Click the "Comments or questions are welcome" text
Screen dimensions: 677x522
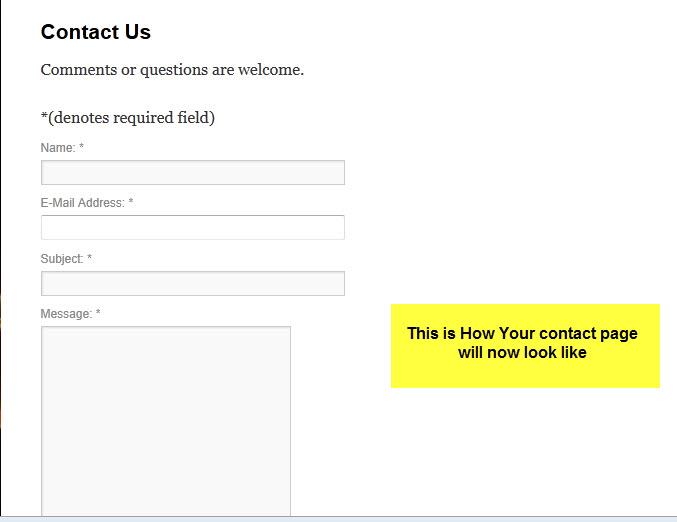[x=172, y=70]
